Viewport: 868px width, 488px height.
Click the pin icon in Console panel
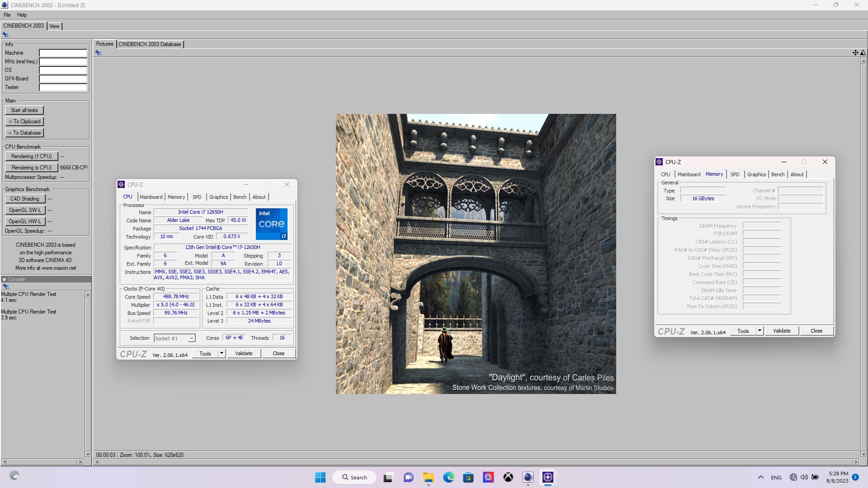6,286
